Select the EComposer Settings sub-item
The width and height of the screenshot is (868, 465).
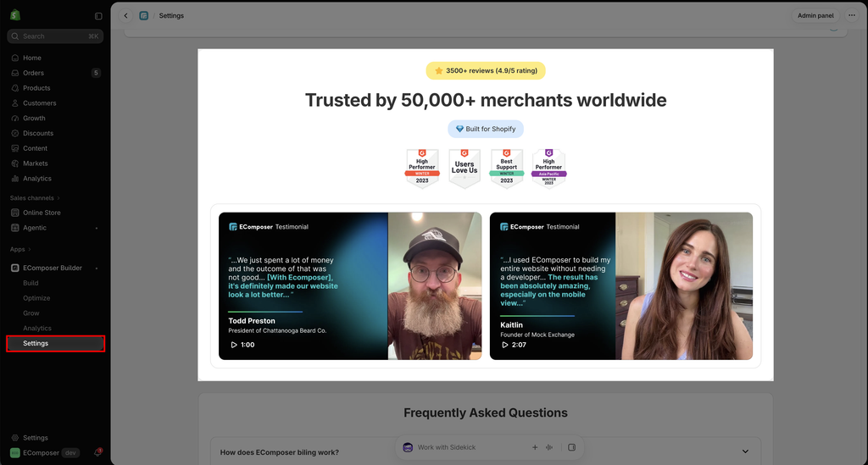click(x=55, y=343)
